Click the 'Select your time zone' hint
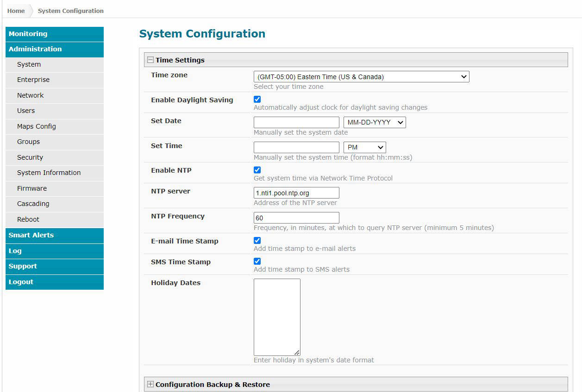The width and height of the screenshot is (582, 392). point(288,87)
